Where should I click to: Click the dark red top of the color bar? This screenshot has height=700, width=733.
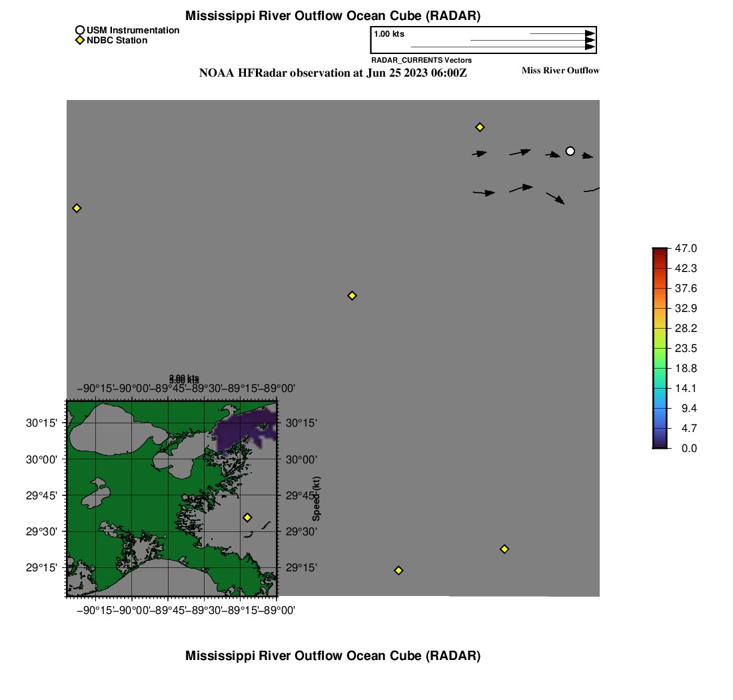coord(660,251)
